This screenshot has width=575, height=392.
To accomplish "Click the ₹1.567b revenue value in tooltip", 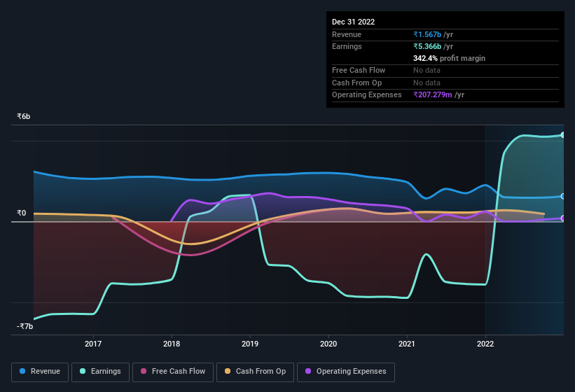I will tap(427, 34).
